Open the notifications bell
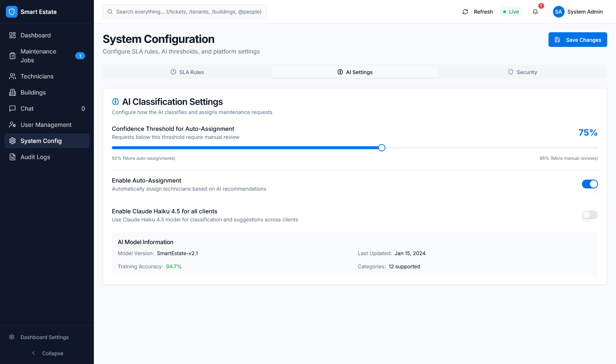This screenshot has height=364, width=616. (x=535, y=12)
